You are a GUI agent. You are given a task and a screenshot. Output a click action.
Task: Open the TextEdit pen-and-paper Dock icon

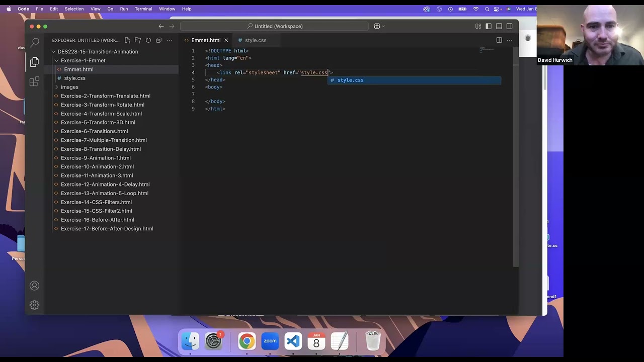340,341
